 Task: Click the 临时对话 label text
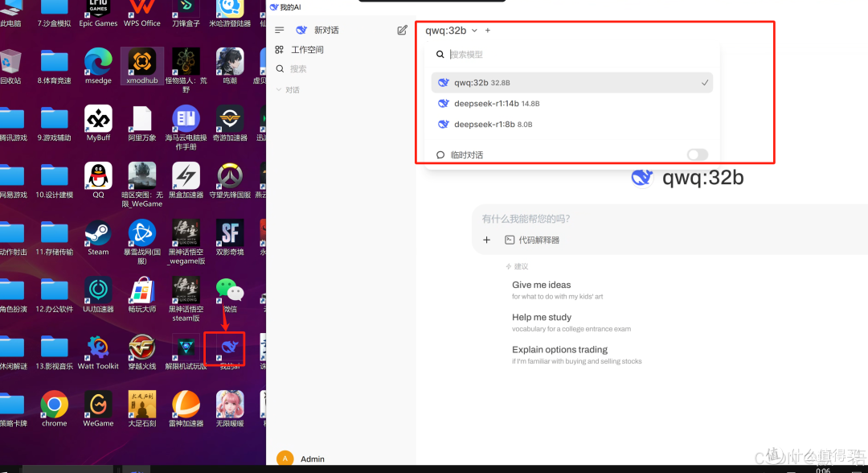[467, 154]
